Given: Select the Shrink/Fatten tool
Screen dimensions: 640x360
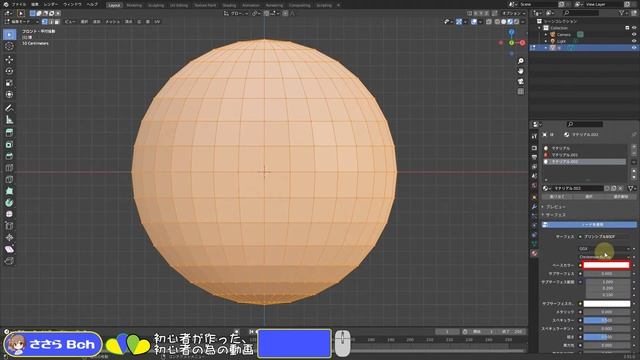Looking at the screenshot, I should tap(9, 238).
